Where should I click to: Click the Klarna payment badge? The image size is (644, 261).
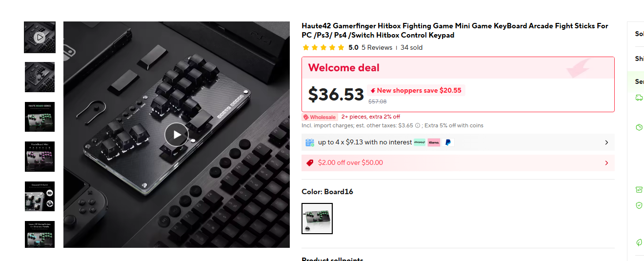pyautogui.click(x=434, y=142)
